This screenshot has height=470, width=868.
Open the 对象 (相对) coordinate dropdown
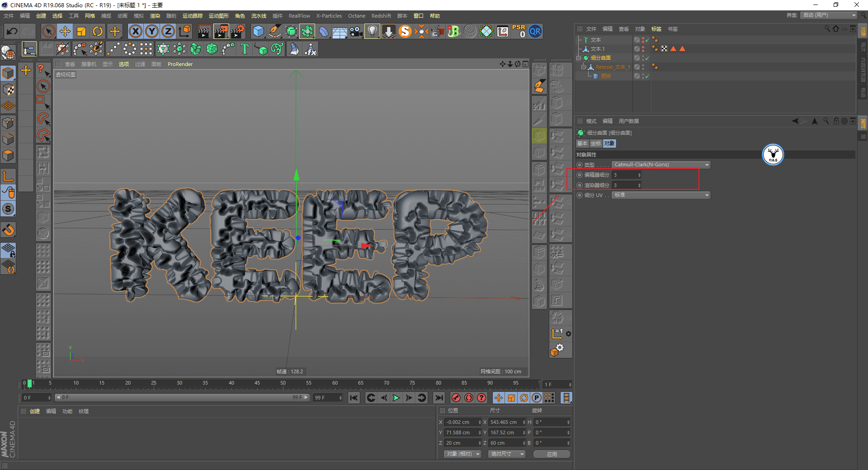click(462, 454)
